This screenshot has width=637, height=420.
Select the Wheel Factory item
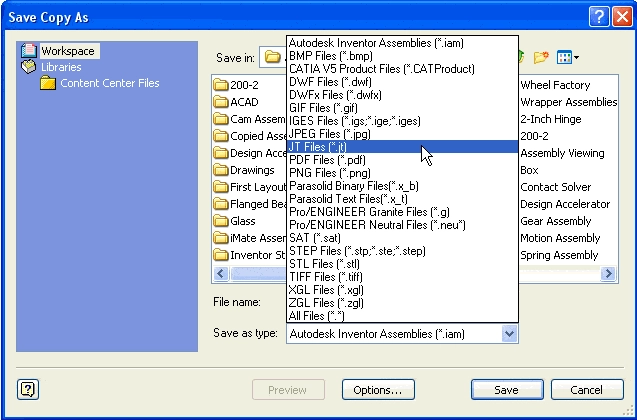tap(555, 85)
